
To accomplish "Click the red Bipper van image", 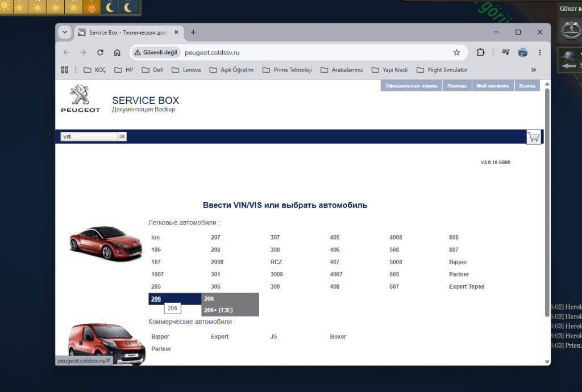I will point(106,343).
